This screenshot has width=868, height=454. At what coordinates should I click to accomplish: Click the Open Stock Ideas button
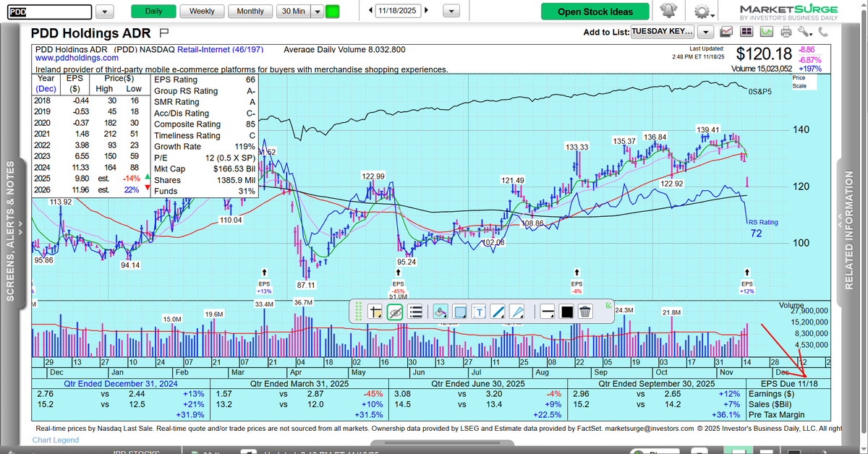click(595, 11)
